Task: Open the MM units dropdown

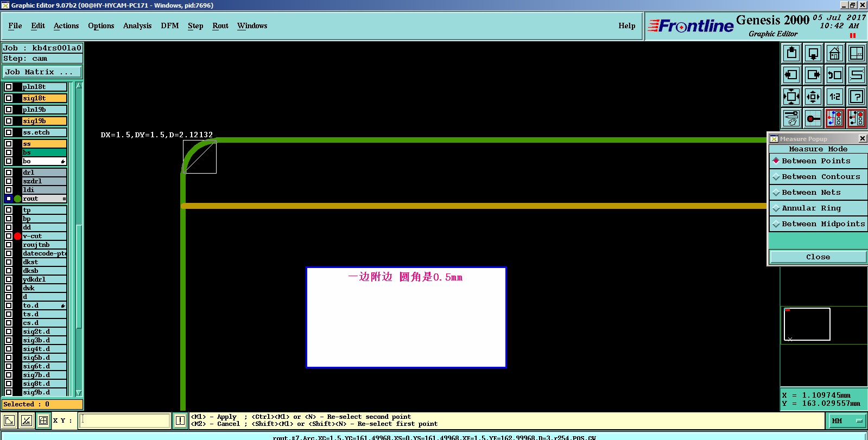Action: (x=846, y=420)
